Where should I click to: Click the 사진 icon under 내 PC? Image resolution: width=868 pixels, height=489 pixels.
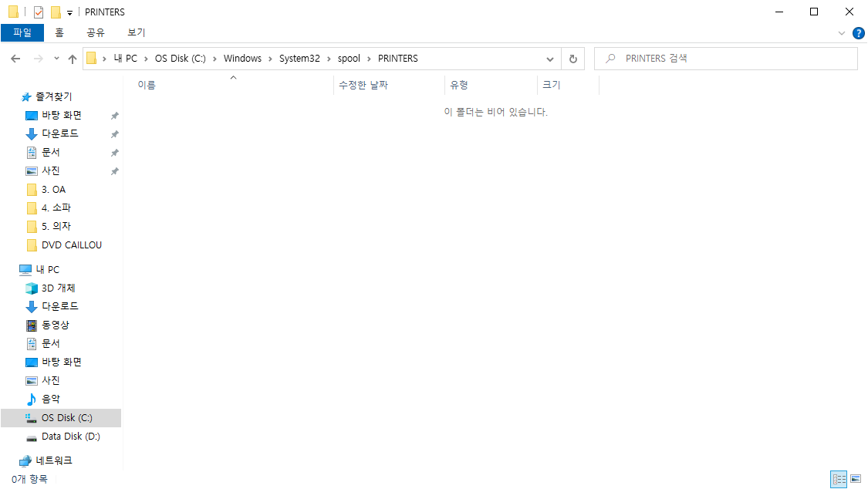tap(32, 380)
